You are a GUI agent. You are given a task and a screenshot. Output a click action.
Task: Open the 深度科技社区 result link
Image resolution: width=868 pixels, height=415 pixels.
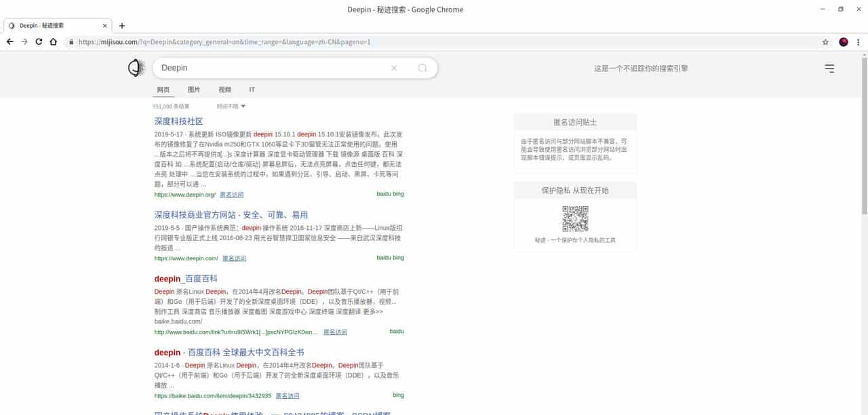click(179, 121)
